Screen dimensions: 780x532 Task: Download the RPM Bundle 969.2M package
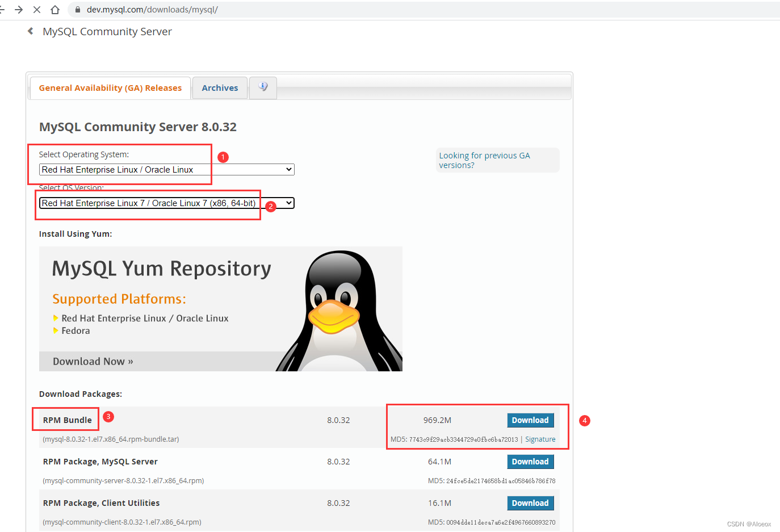(530, 420)
